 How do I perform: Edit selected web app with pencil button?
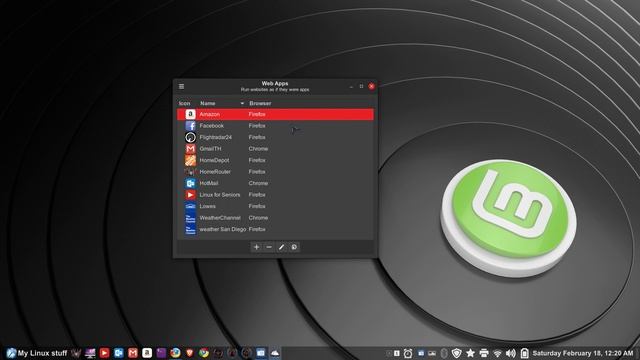pos(281,247)
